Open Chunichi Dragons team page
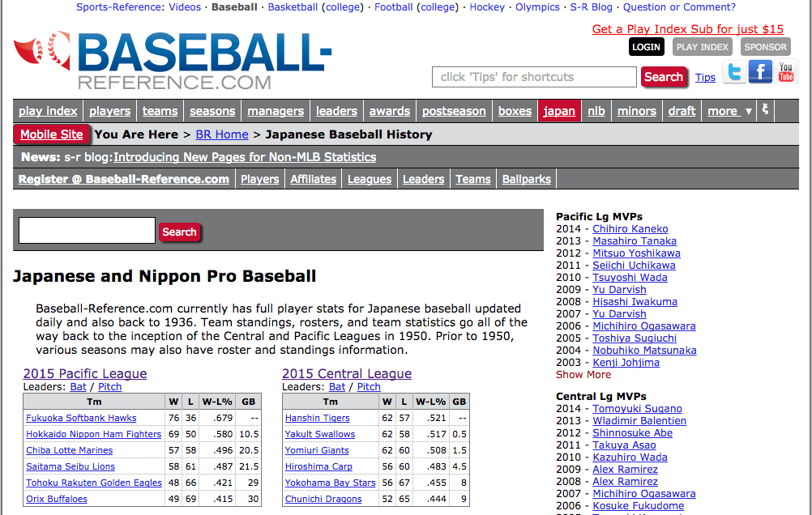Image resolution: width=812 pixels, height=515 pixels. coord(323,499)
